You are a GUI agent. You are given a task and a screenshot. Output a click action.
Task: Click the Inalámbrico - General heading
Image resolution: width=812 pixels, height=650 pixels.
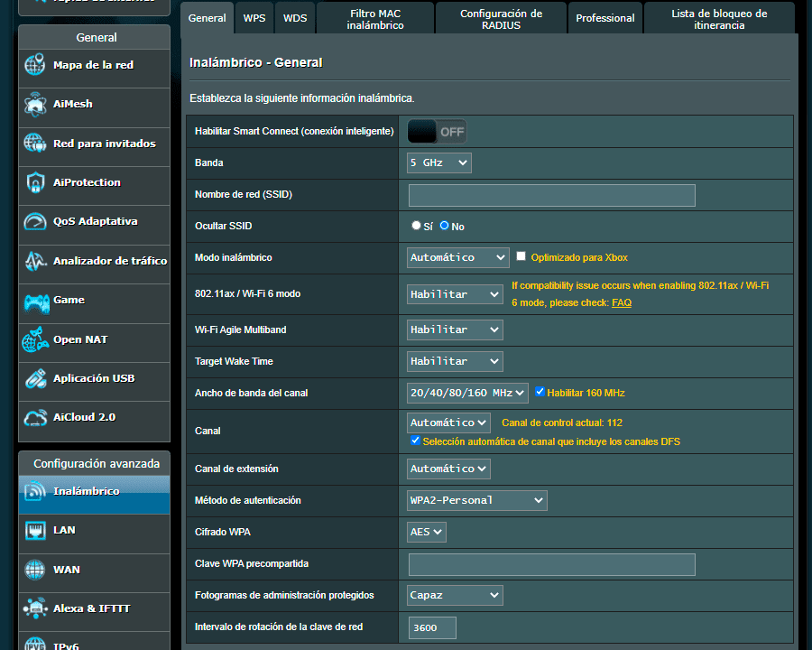tap(256, 62)
